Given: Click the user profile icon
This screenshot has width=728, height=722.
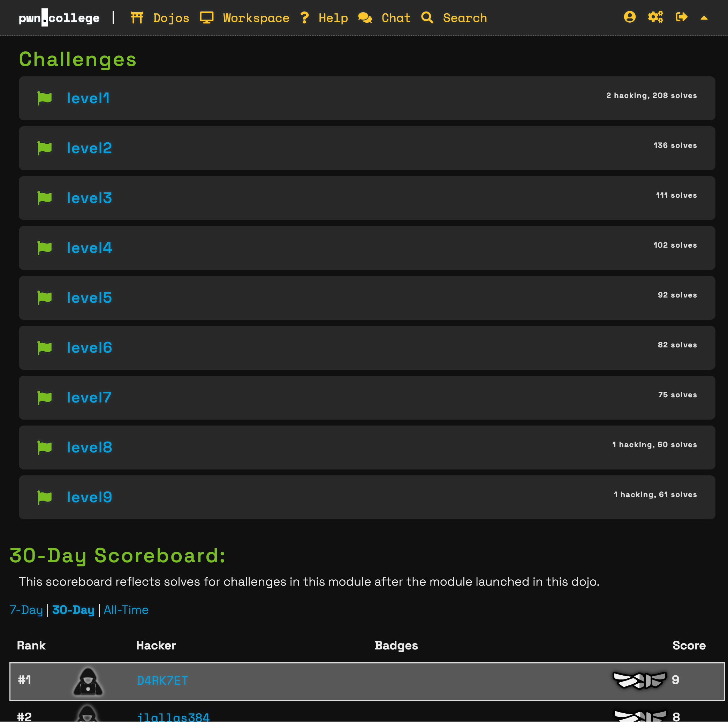Looking at the screenshot, I should coord(629,17).
